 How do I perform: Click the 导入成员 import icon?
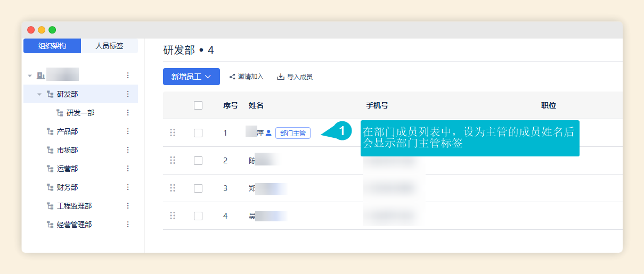click(281, 77)
